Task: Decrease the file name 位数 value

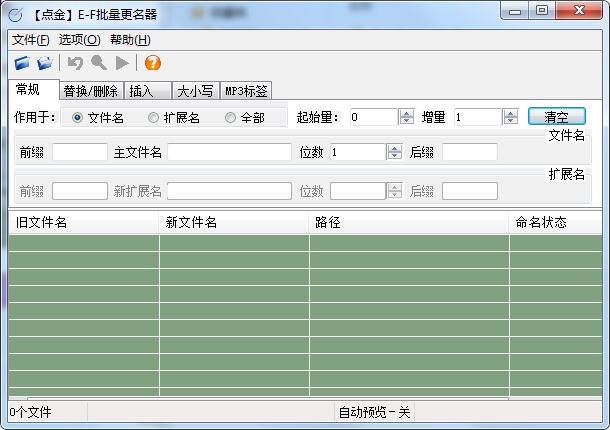Action: click(394, 156)
